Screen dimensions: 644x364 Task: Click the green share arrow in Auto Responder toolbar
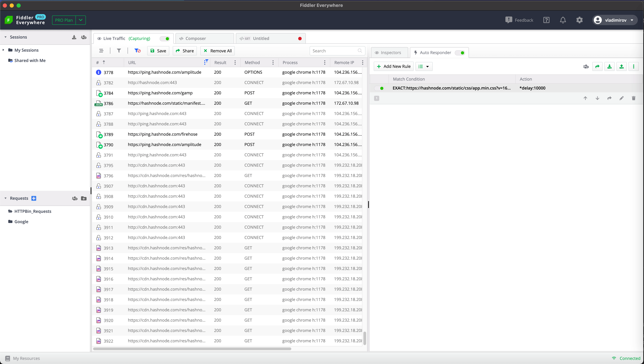(x=597, y=66)
